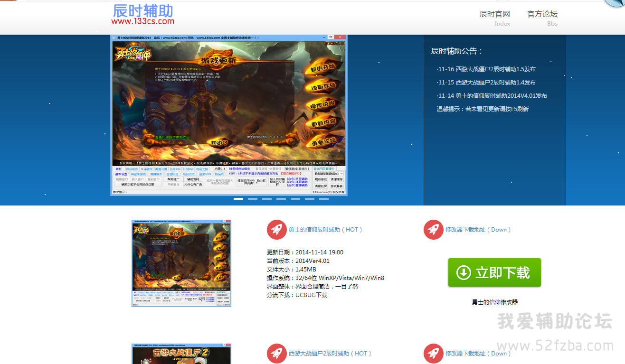Open the 勇士的信仰 small preview thumbnail
Image resolution: width=625 pixels, height=364 pixels.
(x=181, y=263)
